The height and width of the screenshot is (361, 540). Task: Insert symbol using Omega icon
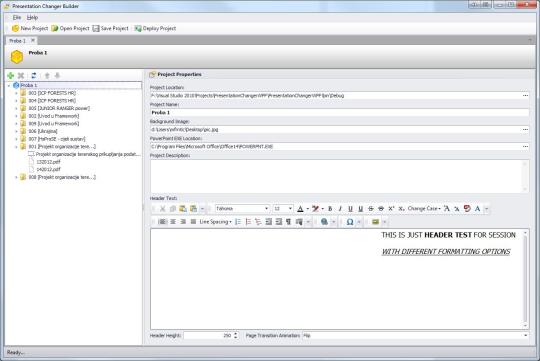pyautogui.click(x=350, y=222)
